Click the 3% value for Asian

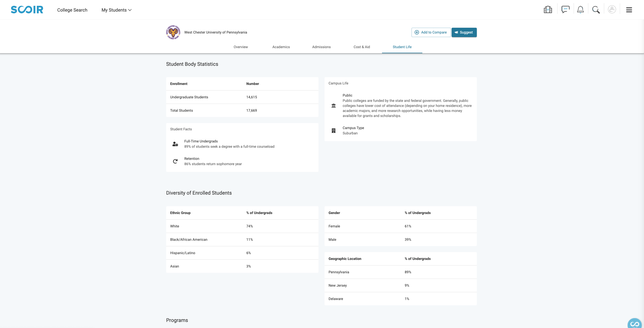point(249,266)
